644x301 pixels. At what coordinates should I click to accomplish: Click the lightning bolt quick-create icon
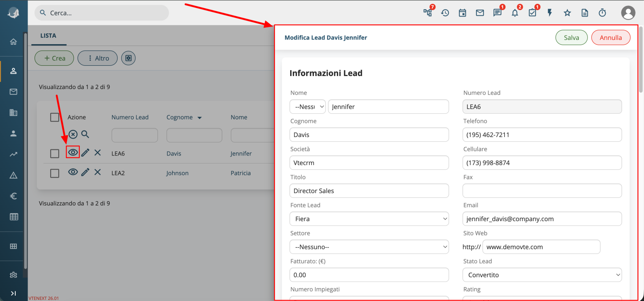tap(550, 13)
